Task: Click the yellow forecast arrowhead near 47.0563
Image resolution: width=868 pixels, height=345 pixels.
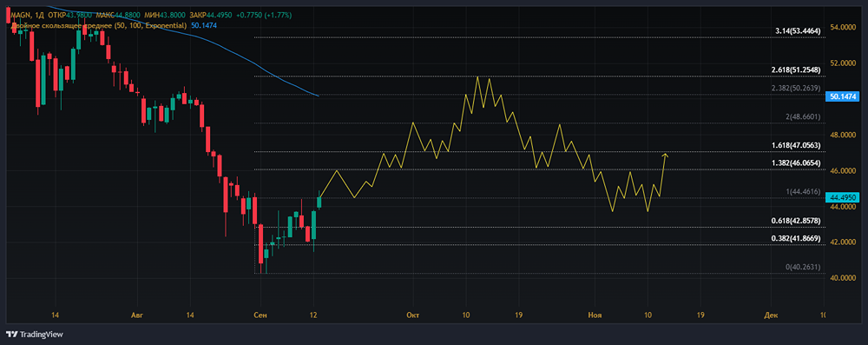Action: (x=665, y=155)
